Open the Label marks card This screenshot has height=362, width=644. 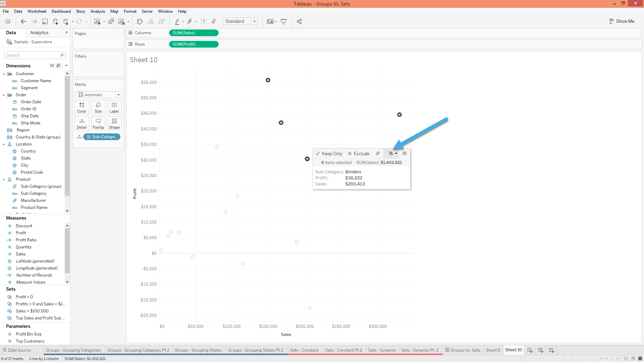114,108
